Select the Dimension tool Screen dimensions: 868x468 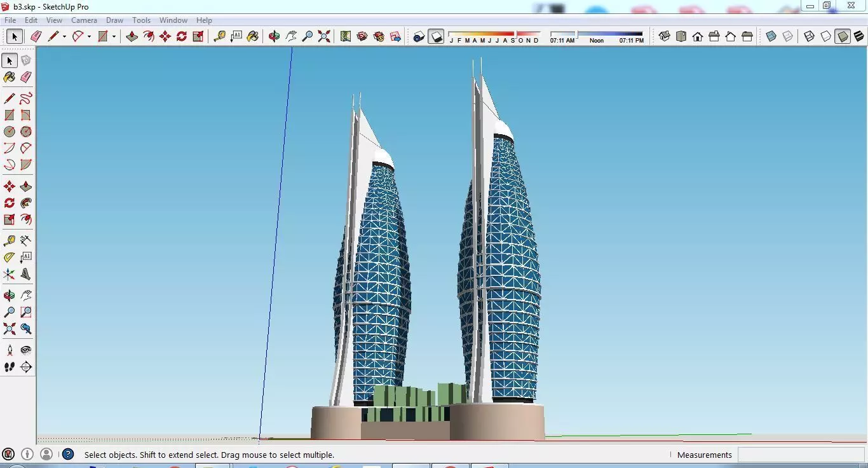coord(25,241)
